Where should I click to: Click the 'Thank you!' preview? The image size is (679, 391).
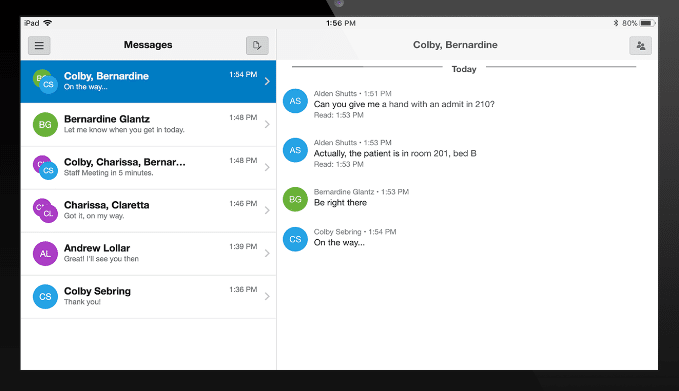click(82, 302)
